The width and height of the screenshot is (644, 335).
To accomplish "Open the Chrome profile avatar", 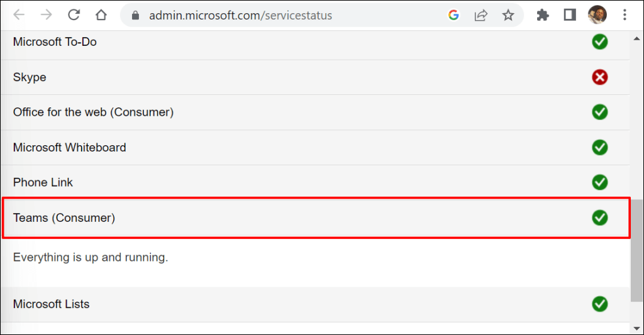I will (596, 15).
